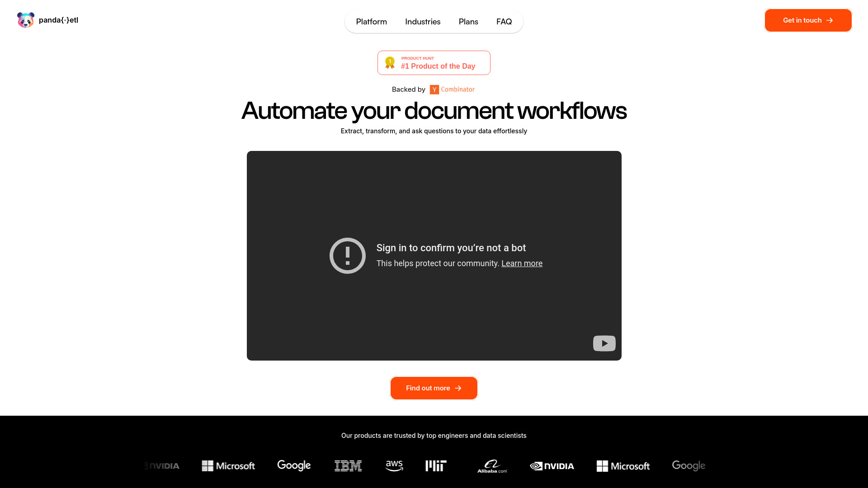The image size is (868, 488).
Task: Expand the Plans dropdown navigation
Action: [x=468, y=21]
